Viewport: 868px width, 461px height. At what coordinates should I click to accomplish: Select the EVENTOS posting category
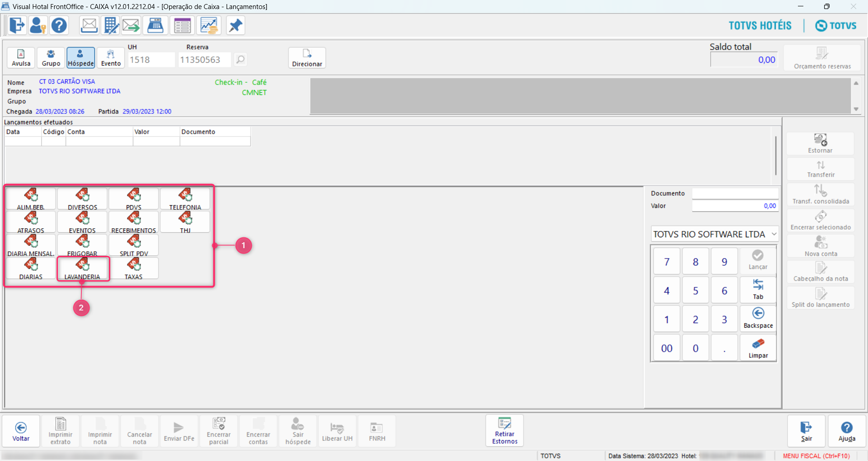[82, 222]
